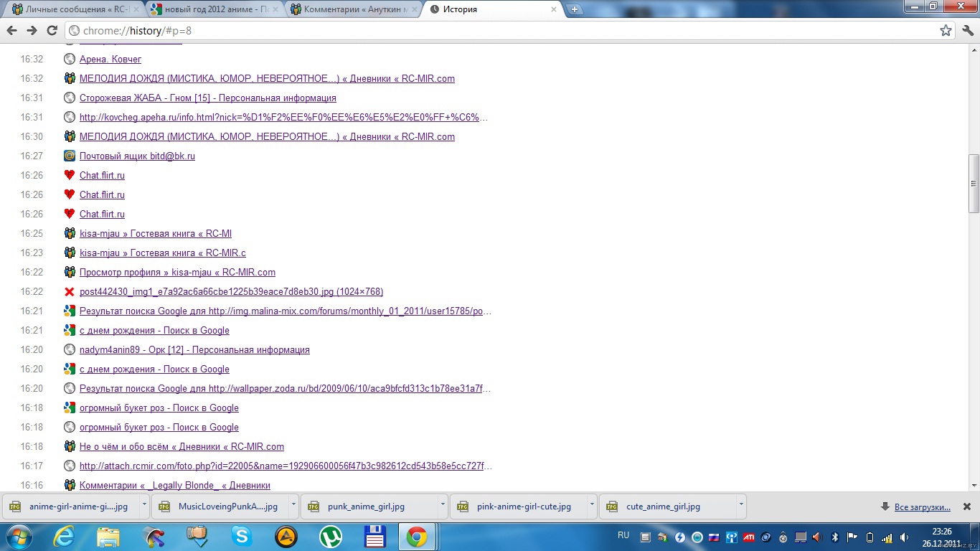Expand options for punk_anime_girl.jpg download
The height and width of the screenshot is (551, 980).
tap(443, 505)
